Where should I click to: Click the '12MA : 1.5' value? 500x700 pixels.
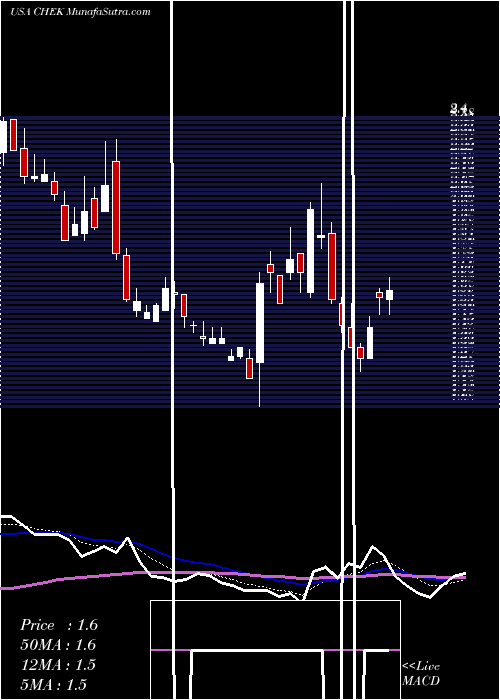pyautogui.click(x=58, y=665)
